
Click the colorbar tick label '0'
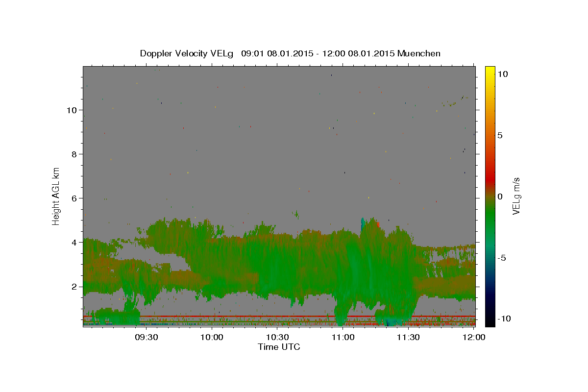tap(500, 196)
